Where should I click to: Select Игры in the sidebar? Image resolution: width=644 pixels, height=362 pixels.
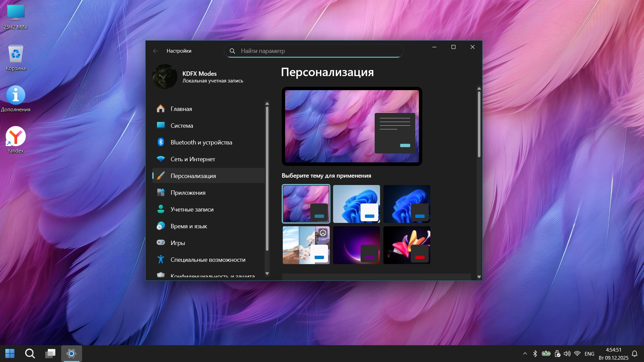(x=177, y=243)
